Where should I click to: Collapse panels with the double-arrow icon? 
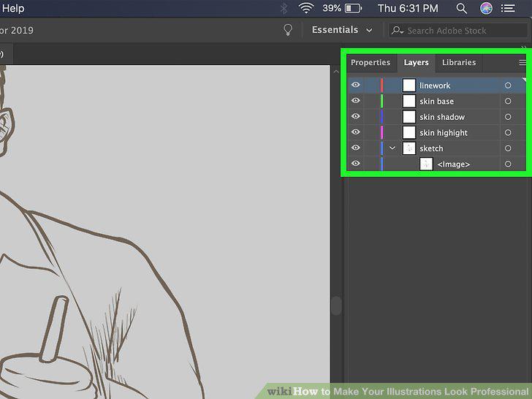(524, 47)
